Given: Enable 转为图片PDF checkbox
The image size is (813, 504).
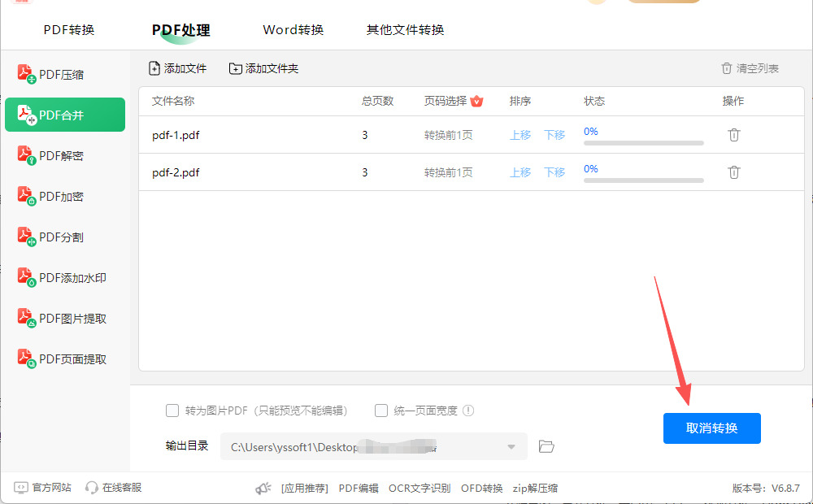Looking at the screenshot, I should coord(172,411).
